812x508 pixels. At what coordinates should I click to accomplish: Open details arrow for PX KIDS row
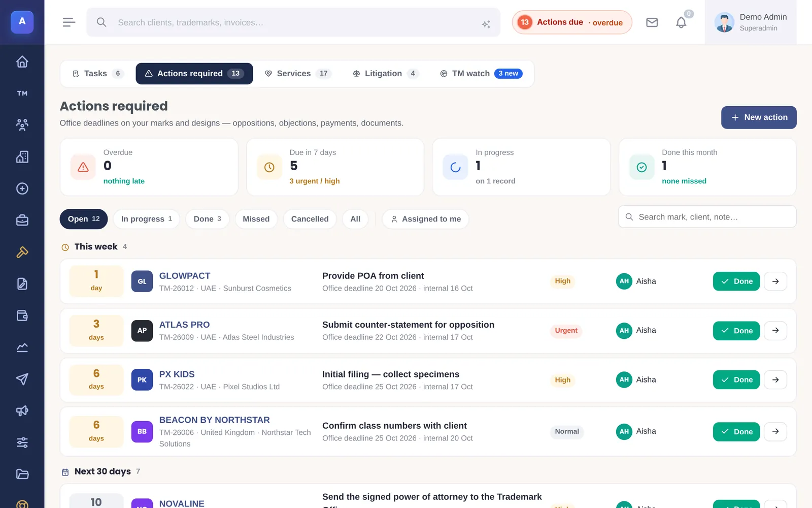coord(775,380)
